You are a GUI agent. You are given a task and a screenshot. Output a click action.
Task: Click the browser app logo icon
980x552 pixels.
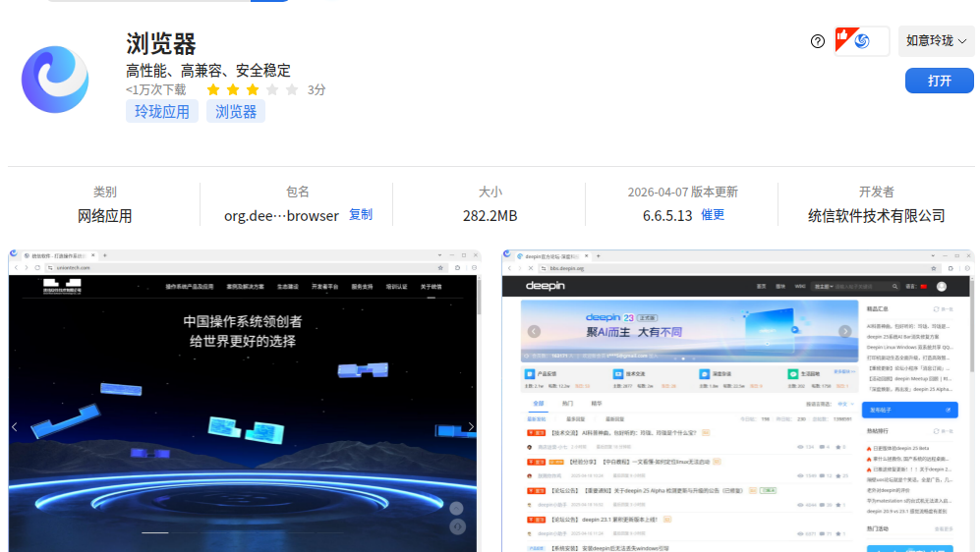(55, 80)
